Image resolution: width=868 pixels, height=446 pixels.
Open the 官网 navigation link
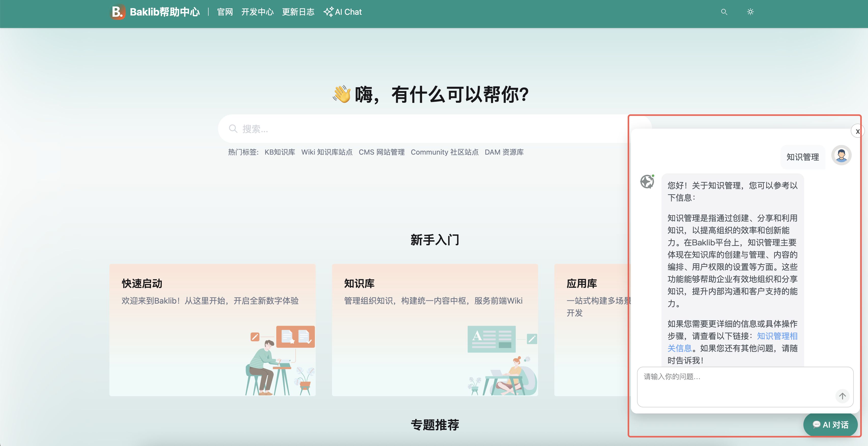coord(225,12)
